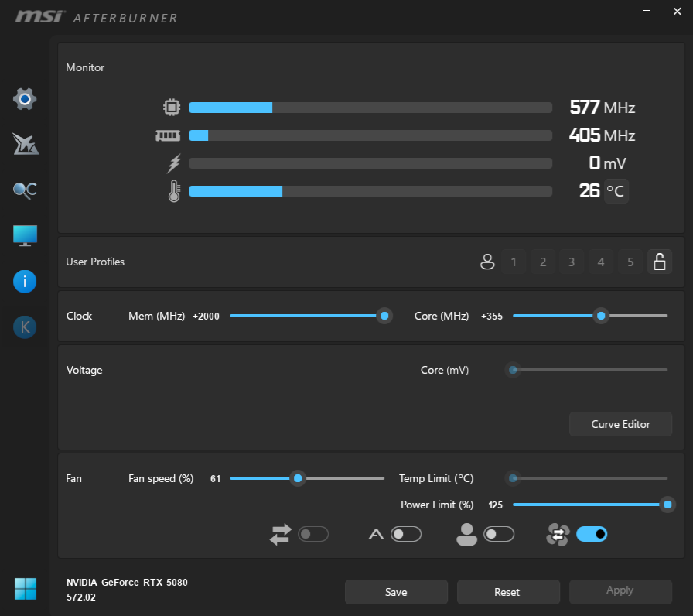Choose user profile slot 5
Screen dimensions: 693x616
[x=630, y=262]
